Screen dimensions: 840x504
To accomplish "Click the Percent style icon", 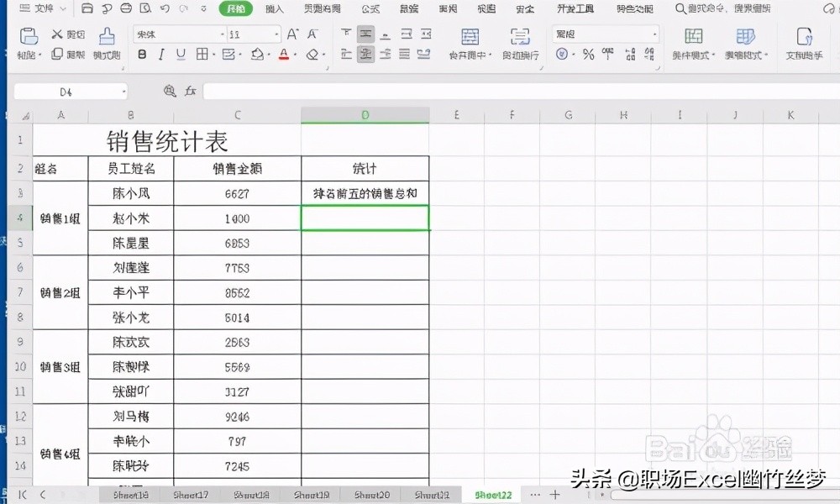I will coord(588,54).
